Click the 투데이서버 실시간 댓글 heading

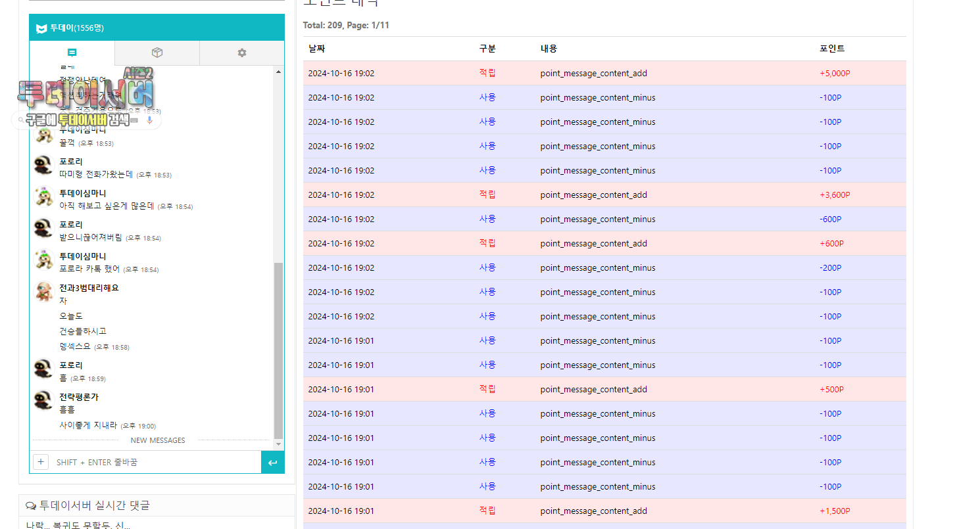[x=95, y=505]
